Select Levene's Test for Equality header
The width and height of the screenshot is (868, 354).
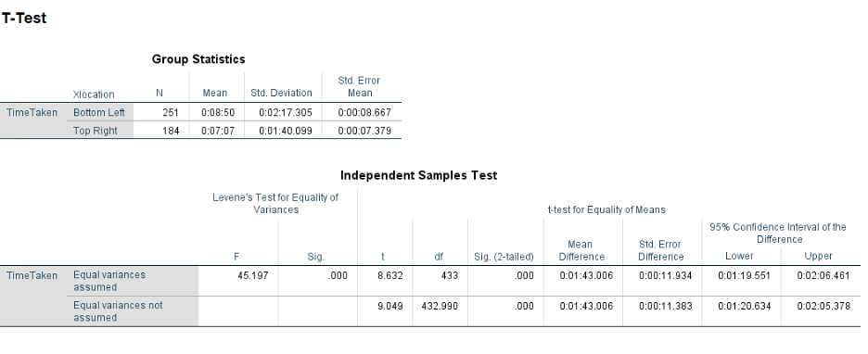[275, 204]
